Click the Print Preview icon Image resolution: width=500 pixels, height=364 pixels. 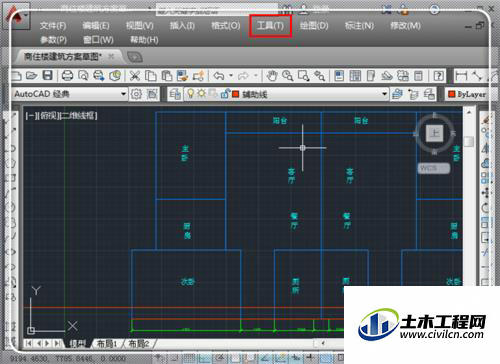[x=83, y=76]
